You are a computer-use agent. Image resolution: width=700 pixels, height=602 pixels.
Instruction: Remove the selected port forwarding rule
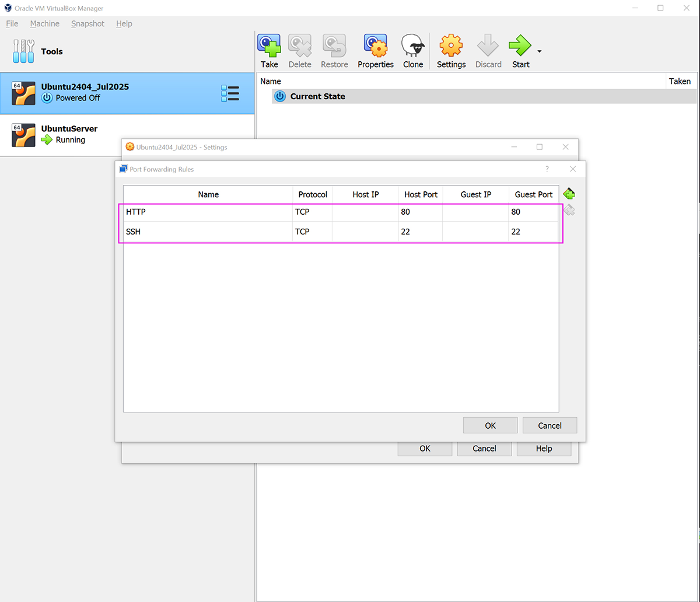click(569, 210)
